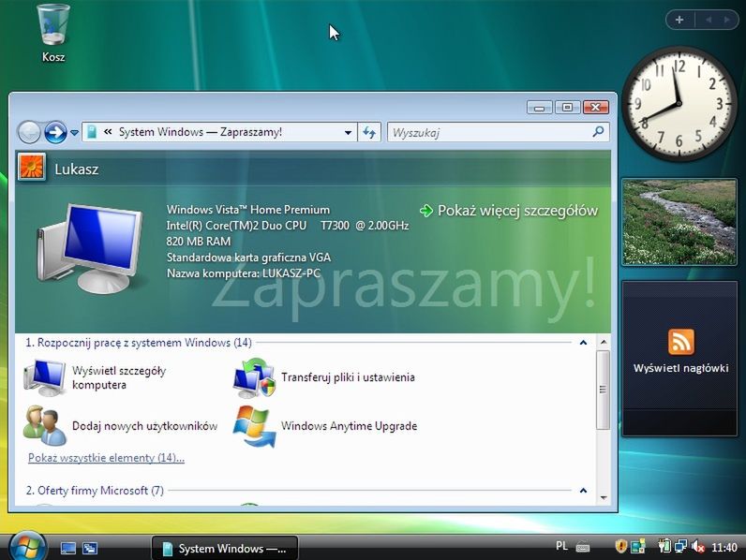The height and width of the screenshot is (560, 746).
Task: Click the large computer image in header
Action: pyautogui.click(x=89, y=248)
